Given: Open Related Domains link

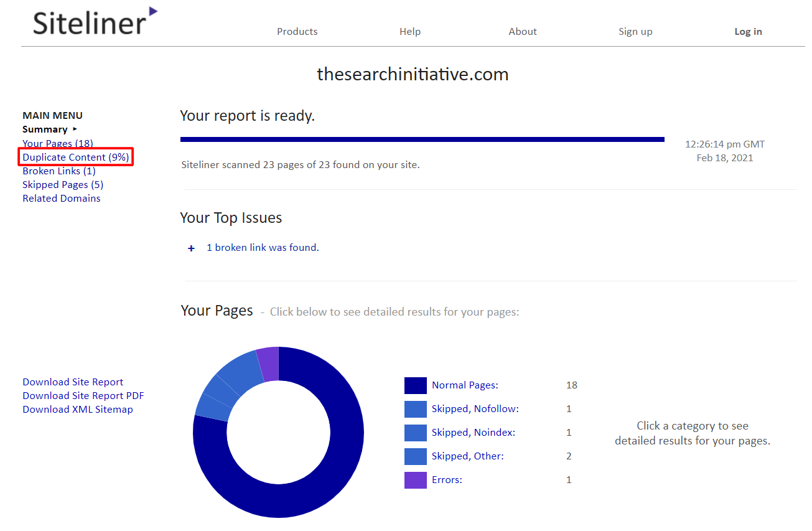Looking at the screenshot, I should [62, 199].
